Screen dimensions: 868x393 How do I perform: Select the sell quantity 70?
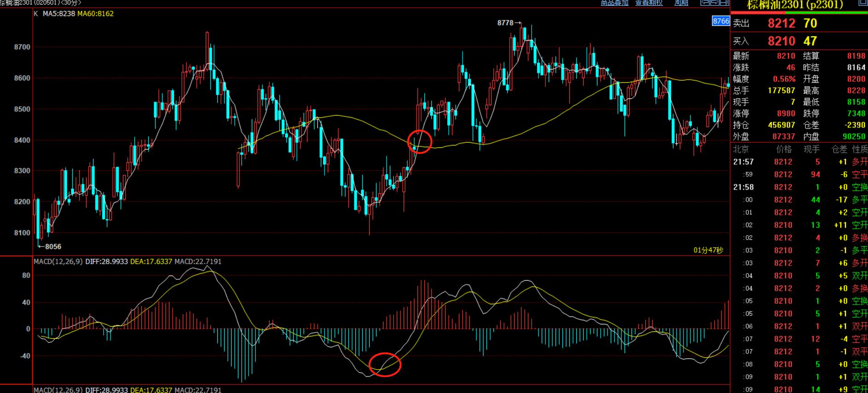(810, 23)
